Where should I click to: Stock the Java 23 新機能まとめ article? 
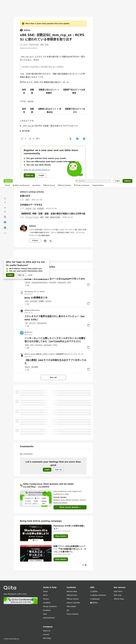pyautogui.click(x=88, y=304)
